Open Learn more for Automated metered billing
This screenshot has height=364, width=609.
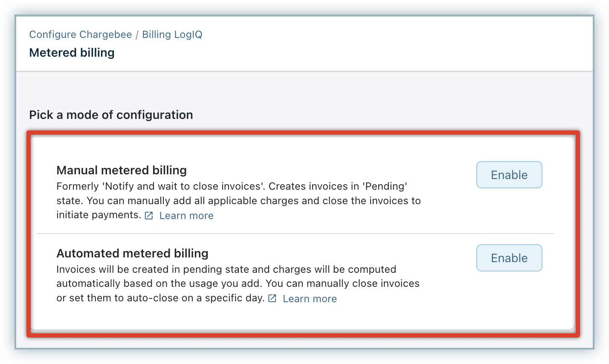coord(310,299)
